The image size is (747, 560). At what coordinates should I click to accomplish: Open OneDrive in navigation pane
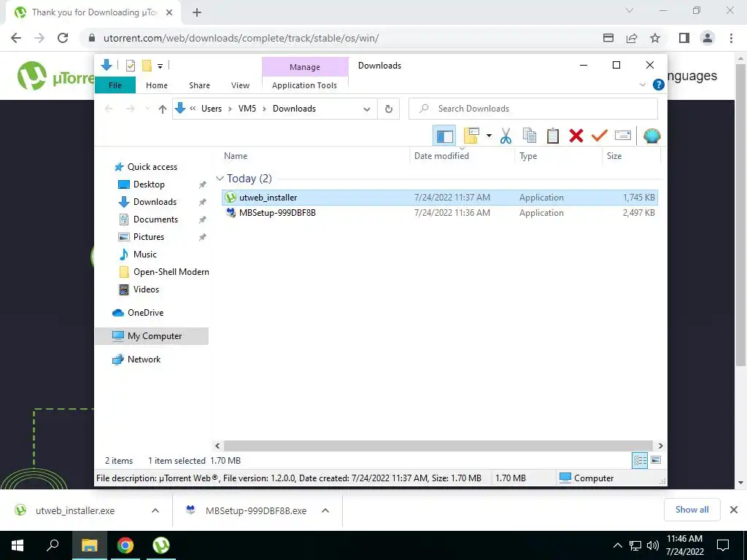pyautogui.click(x=145, y=313)
